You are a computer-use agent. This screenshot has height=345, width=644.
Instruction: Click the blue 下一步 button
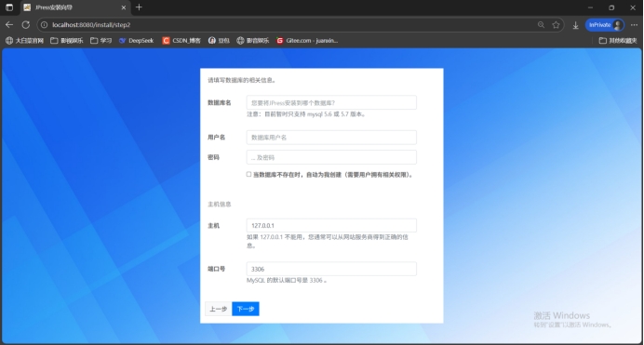pyautogui.click(x=245, y=309)
